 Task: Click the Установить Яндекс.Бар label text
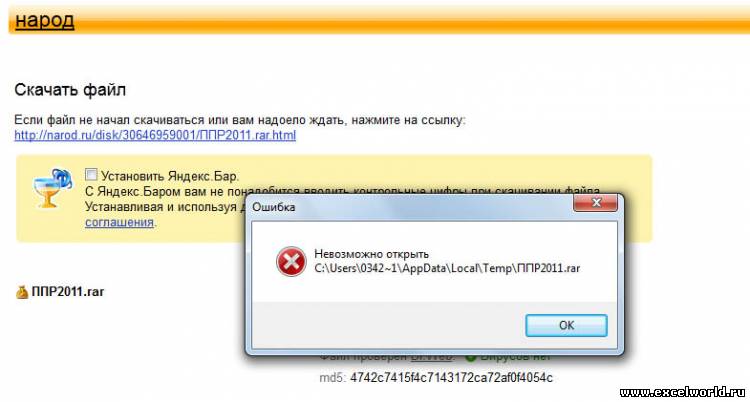[170, 176]
